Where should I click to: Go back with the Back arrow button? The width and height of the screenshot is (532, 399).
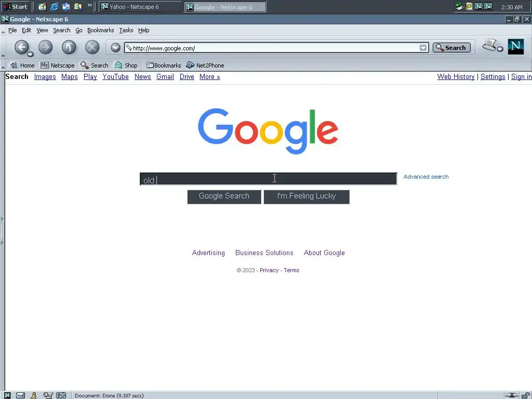tap(21, 47)
